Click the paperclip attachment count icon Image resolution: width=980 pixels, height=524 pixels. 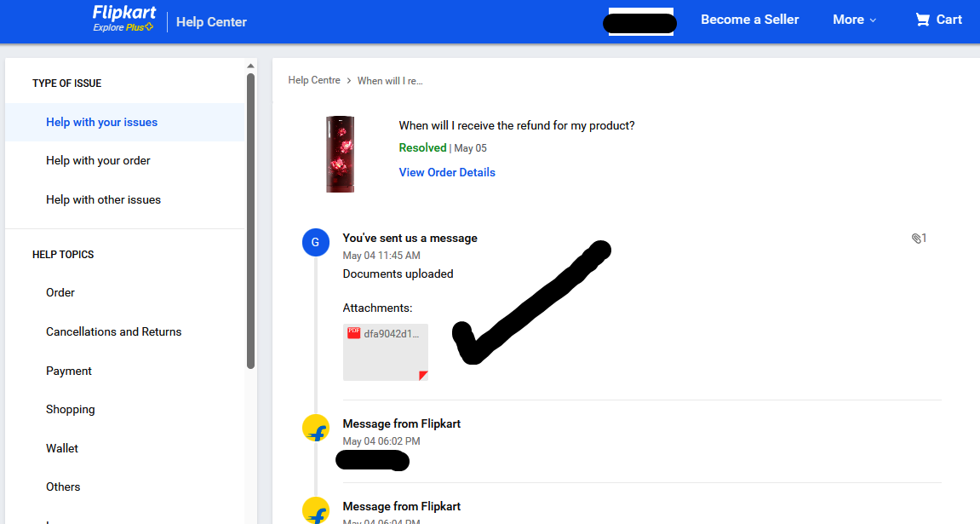(x=916, y=239)
